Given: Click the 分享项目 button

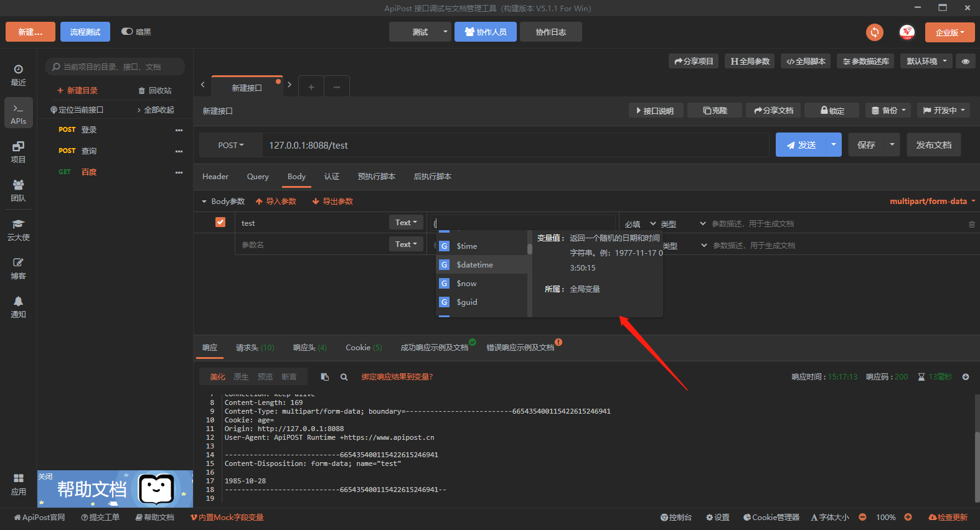Looking at the screenshot, I should [x=694, y=61].
